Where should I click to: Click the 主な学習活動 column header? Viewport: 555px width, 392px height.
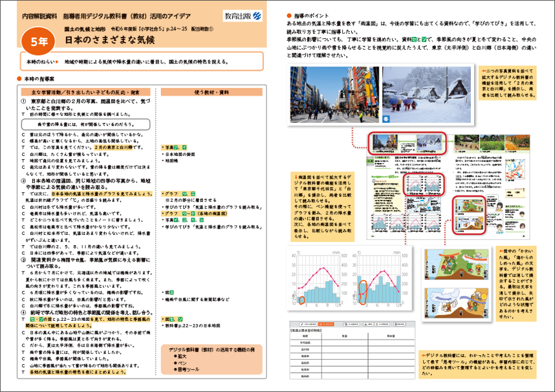click(85, 92)
